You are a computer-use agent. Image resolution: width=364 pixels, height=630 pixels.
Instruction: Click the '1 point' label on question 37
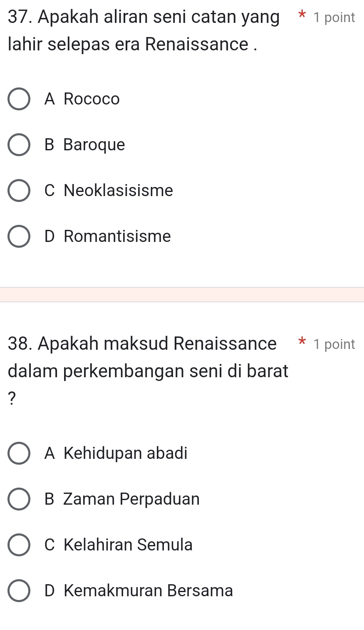pyautogui.click(x=334, y=17)
